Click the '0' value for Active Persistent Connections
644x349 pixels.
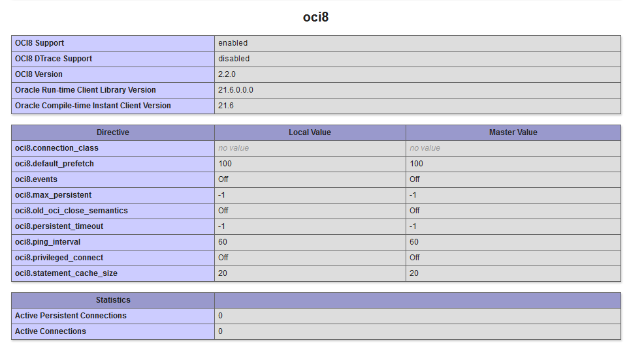[221, 316]
